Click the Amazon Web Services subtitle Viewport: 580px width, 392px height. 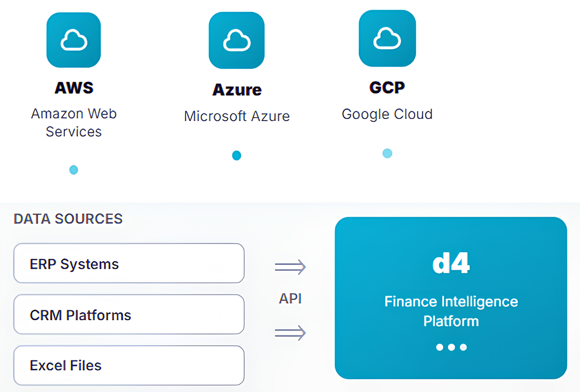pyautogui.click(x=74, y=122)
